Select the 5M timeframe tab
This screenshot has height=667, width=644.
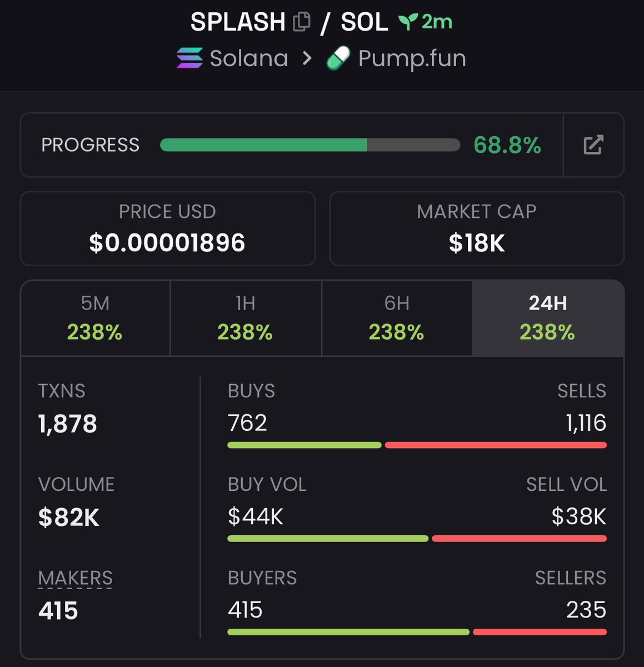(95, 318)
